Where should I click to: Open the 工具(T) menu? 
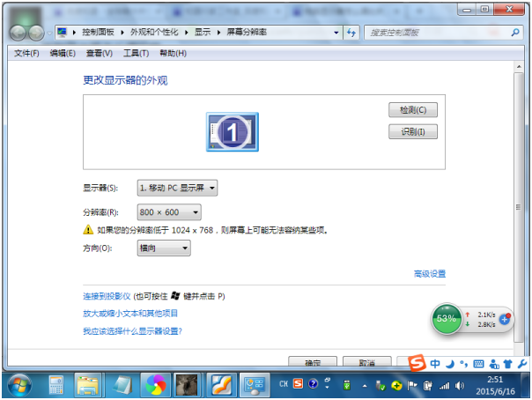pos(136,53)
